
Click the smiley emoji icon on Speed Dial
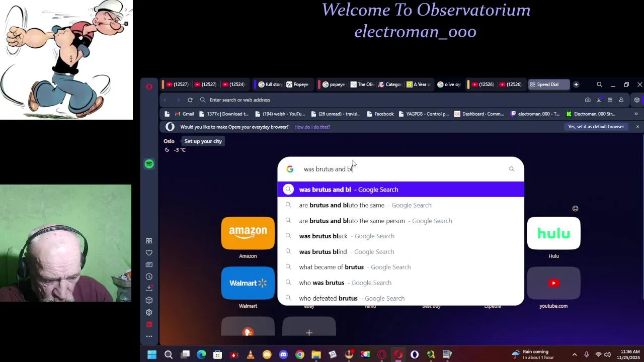click(x=575, y=209)
